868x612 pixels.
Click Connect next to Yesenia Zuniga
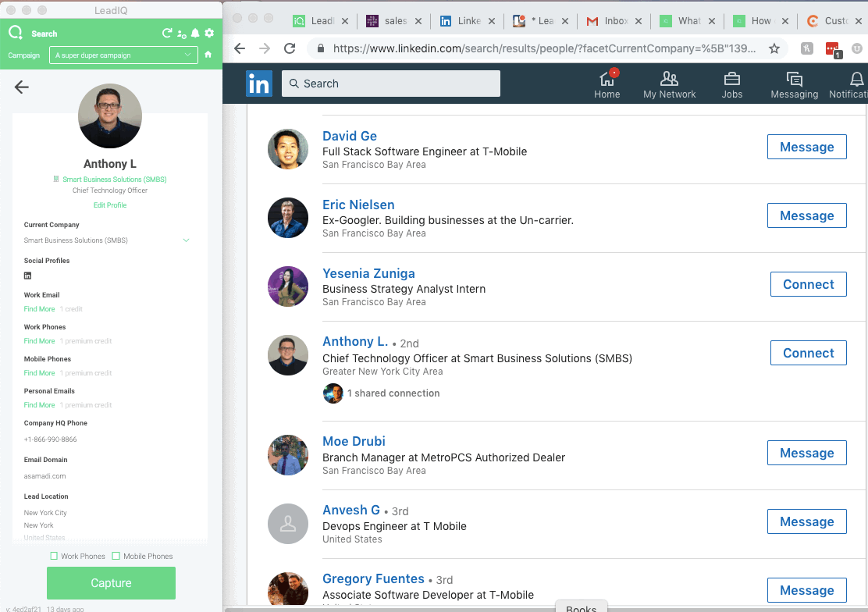pyautogui.click(x=808, y=284)
